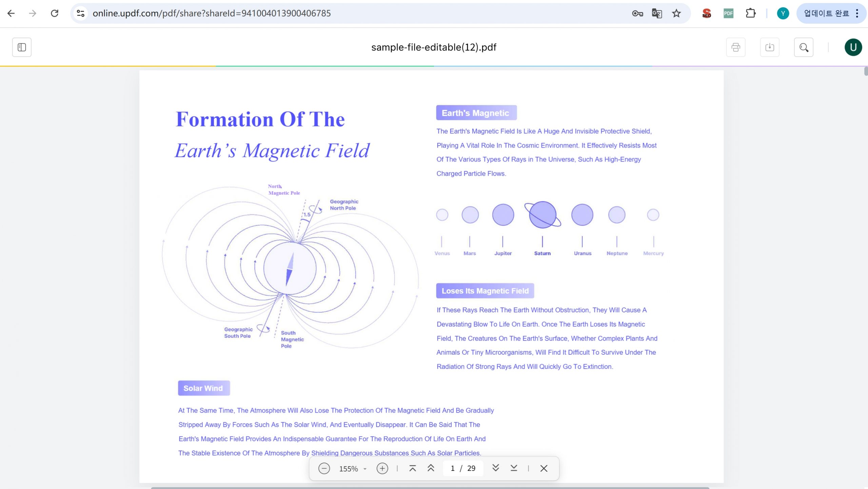Click the address bar URL
The image size is (868, 489).
coord(212,13)
